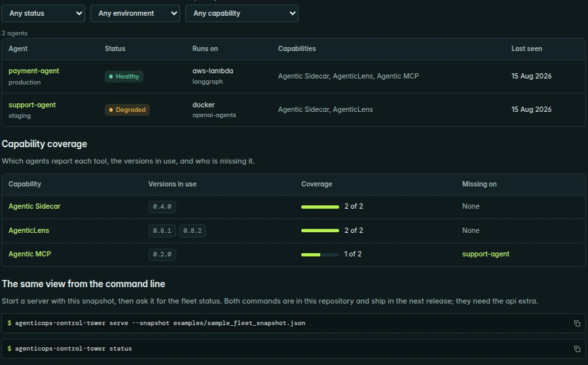588x365 pixels.
Task: Click the 0.4.0 version chip
Action: (x=162, y=207)
